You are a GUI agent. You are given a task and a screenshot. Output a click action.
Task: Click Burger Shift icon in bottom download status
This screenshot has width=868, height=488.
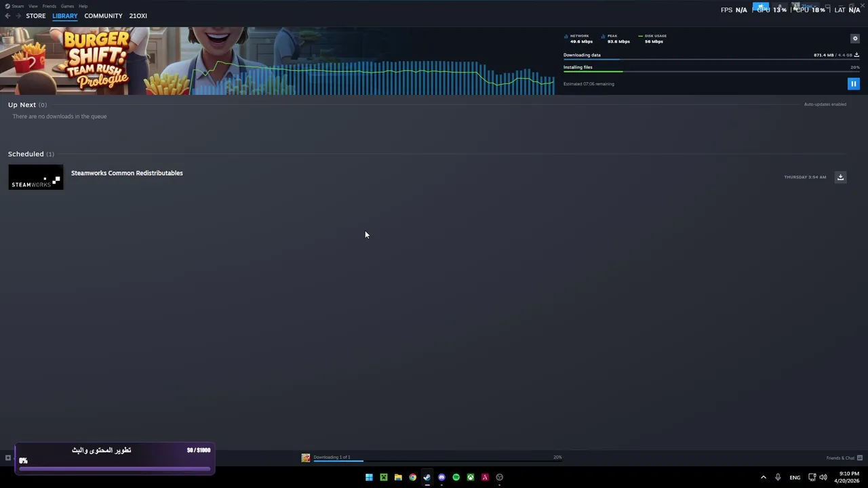point(306,458)
